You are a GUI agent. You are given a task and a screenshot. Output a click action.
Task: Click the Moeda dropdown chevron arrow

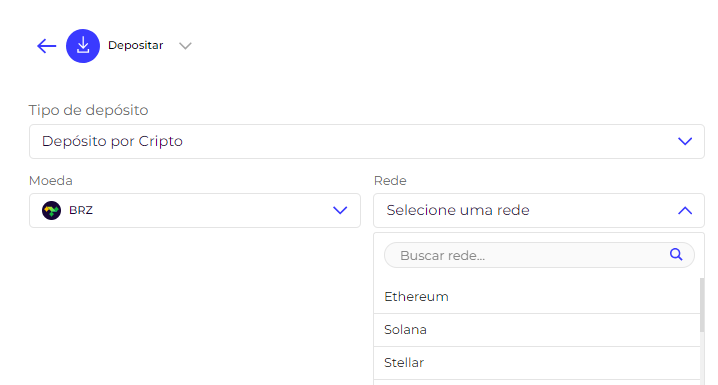340,211
